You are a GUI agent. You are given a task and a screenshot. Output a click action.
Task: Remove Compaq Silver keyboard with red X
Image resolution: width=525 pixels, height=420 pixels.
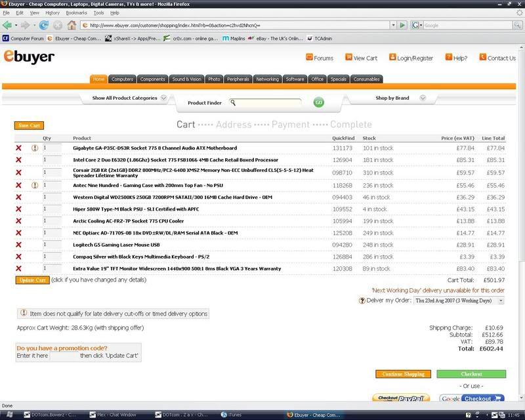pyautogui.click(x=19, y=257)
